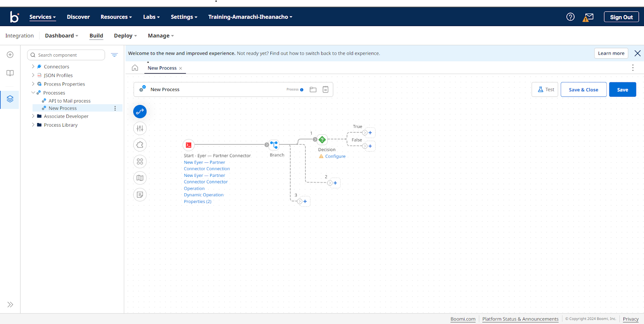Click the Save & Close button

[584, 90]
